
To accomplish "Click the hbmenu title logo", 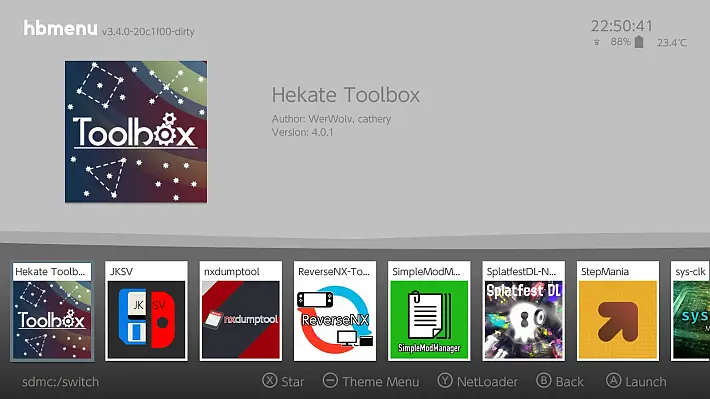I will click(x=60, y=28).
